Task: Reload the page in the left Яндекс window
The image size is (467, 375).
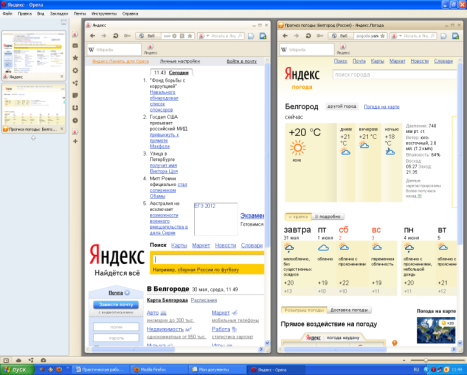Action: pyautogui.click(x=115, y=36)
